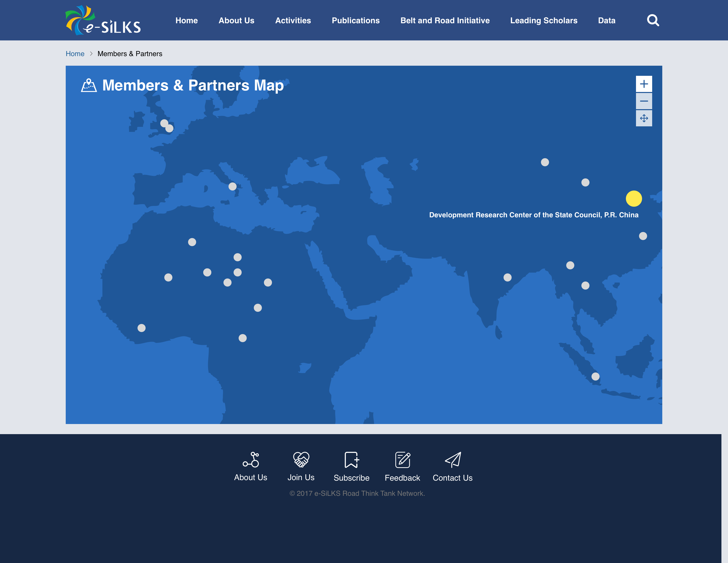Click the Feedback pencil icon
728x563 pixels.
(x=402, y=460)
